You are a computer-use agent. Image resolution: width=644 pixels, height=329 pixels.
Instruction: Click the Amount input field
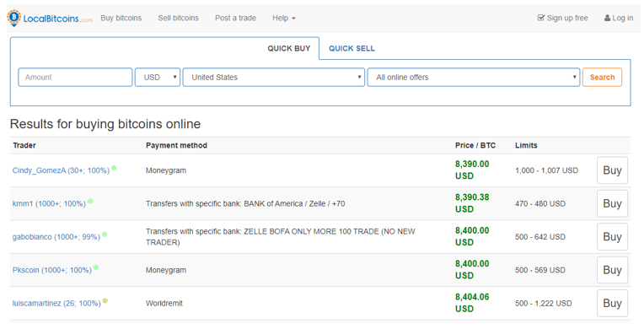[75, 78]
